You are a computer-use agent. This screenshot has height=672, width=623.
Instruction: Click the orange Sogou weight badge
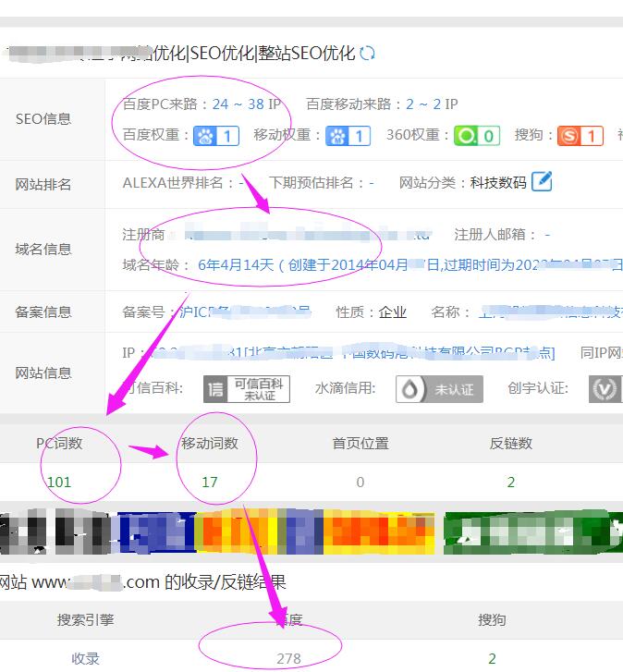580,136
